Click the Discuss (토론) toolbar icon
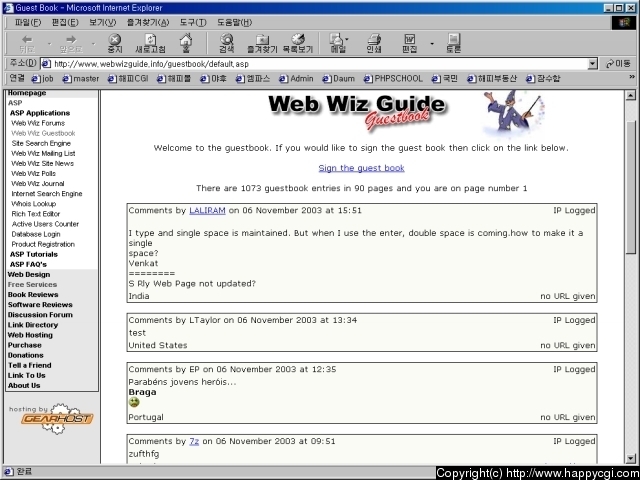The image size is (640, 480). click(x=453, y=43)
